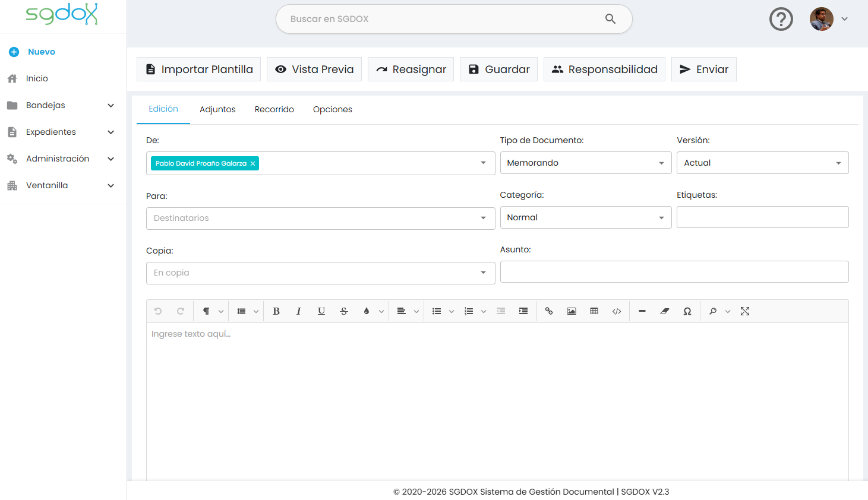Screen dimensions: 868x500
Task: Save document with Guardar button
Action: tap(499, 69)
